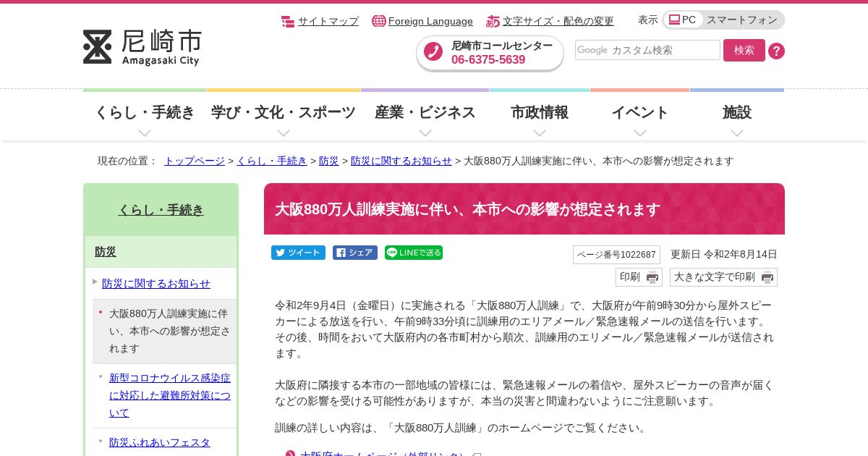Go to トップページ in breadcrumb
The image size is (868, 456).
[195, 161]
